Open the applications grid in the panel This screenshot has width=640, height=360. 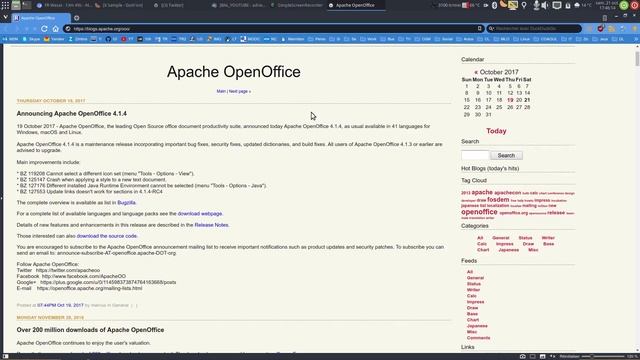pos(5,5)
